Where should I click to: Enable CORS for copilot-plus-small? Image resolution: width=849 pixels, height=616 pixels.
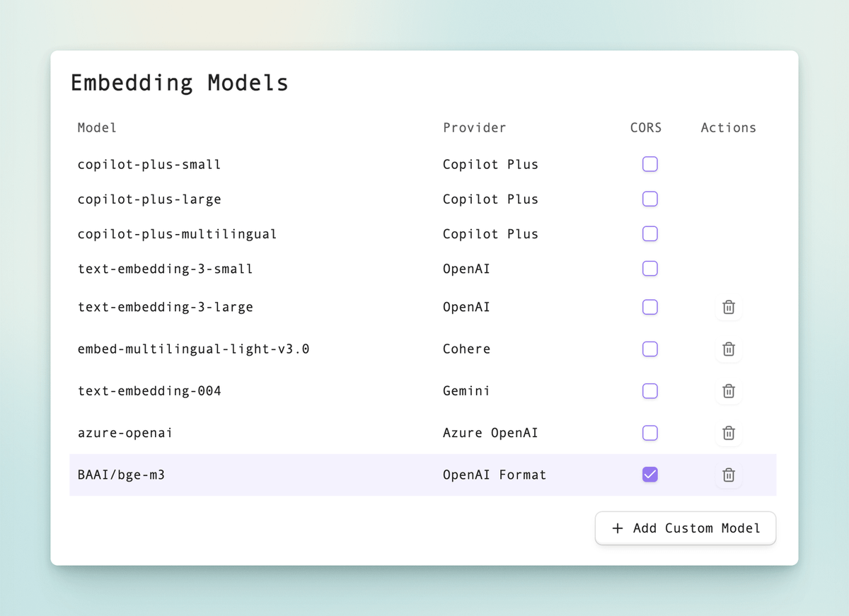point(649,164)
